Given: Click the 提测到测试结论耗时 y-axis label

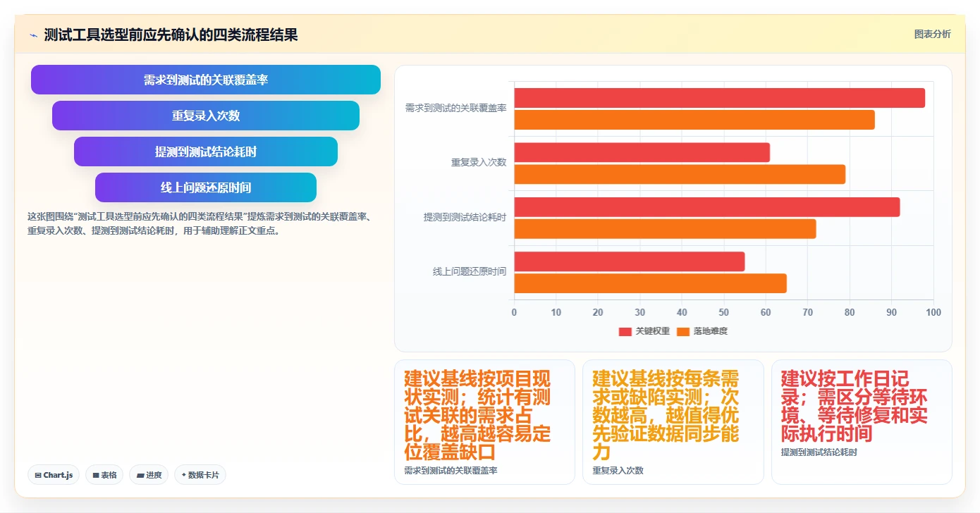Looking at the screenshot, I should (465, 218).
